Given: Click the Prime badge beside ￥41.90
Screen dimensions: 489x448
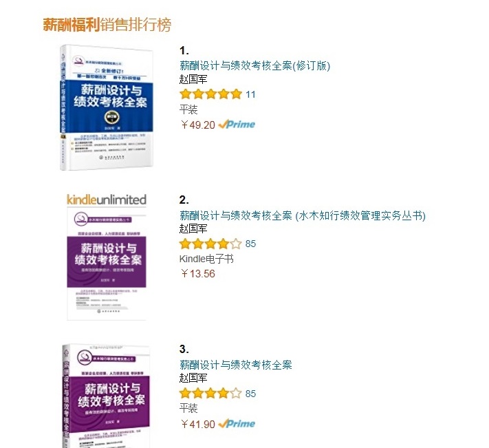Looking at the screenshot, I should click(x=237, y=424).
